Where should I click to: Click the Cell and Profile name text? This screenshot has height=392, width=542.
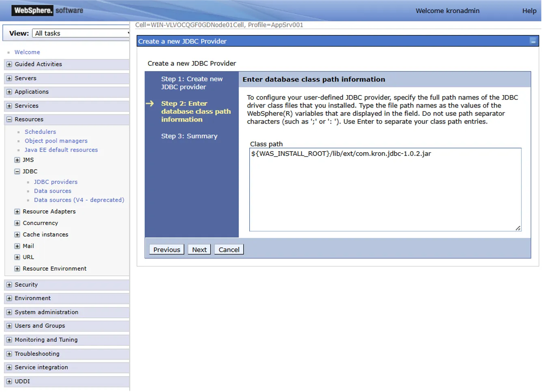(219, 25)
